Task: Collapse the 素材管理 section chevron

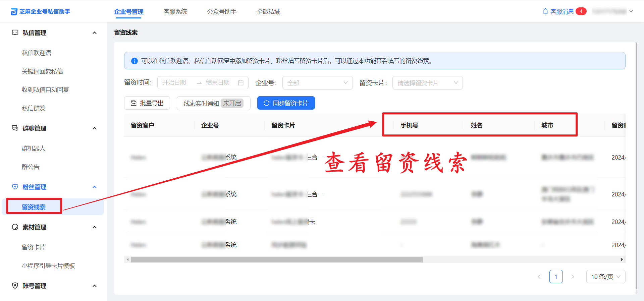Action: 95,227
